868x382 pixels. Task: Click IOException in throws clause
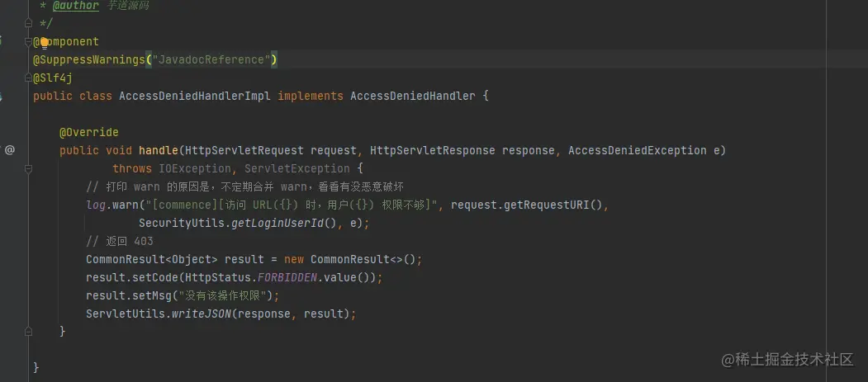click(x=194, y=168)
